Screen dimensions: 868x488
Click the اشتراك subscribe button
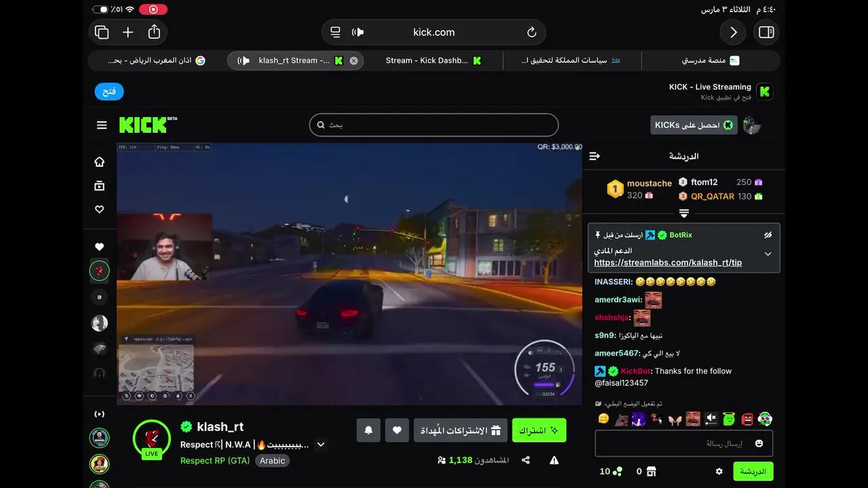pos(539,430)
